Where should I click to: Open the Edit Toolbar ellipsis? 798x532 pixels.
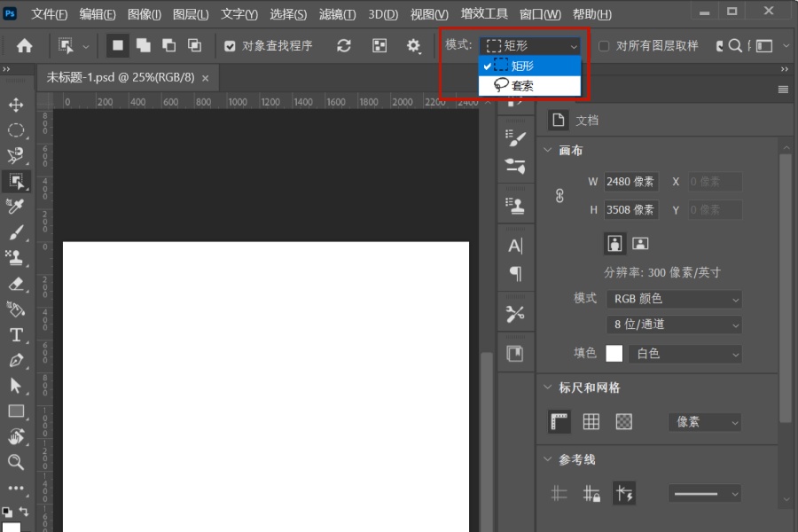[16, 488]
